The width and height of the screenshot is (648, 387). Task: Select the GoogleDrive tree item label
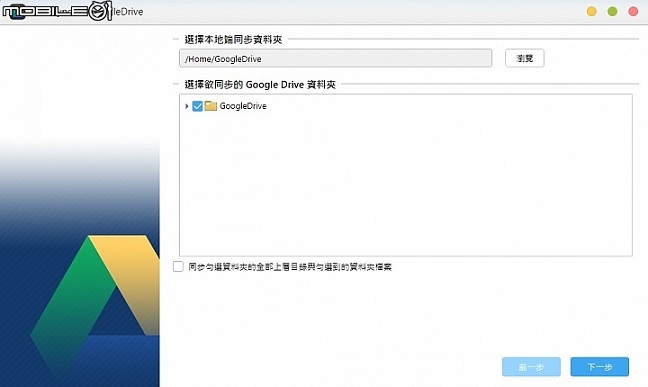pos(243,106)
